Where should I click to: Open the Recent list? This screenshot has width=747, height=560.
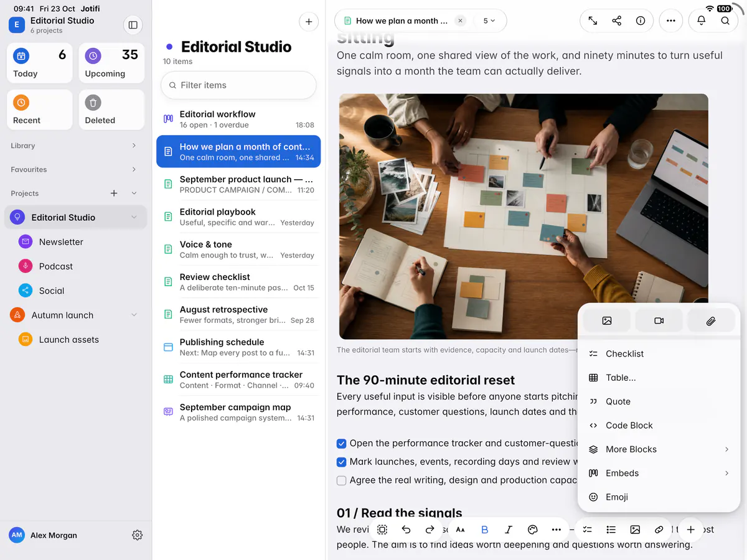40,110
